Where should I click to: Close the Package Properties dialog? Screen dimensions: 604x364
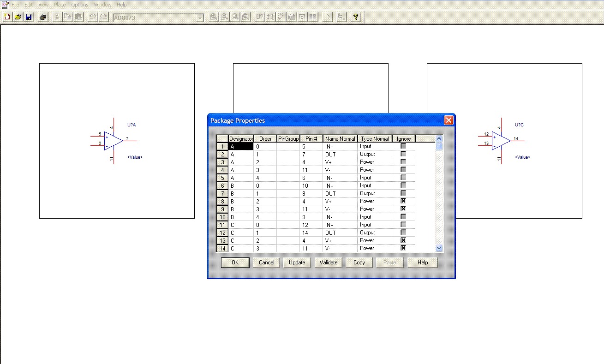point(448,120)
